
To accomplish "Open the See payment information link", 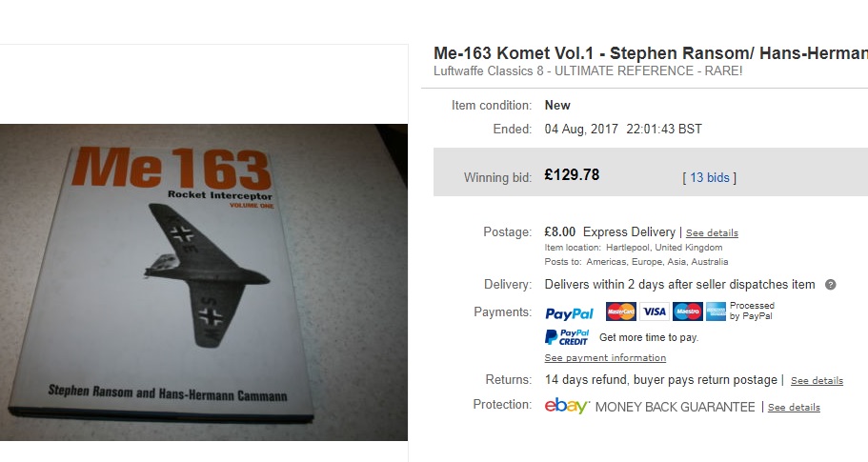I will pyautogui.click(x=605, y=358).
